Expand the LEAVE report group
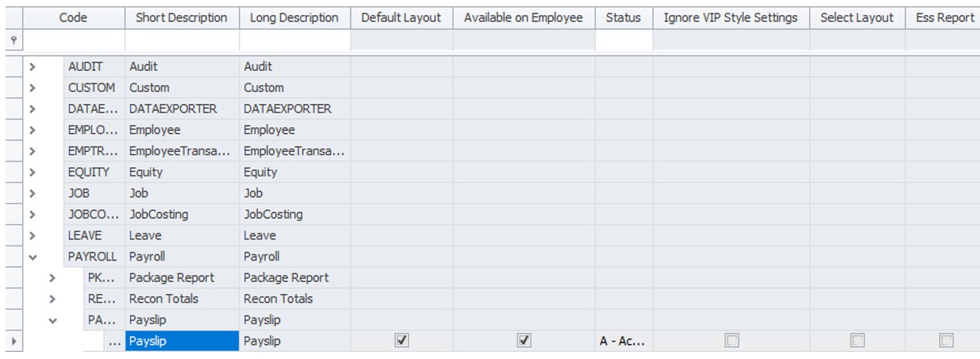This screenshot has height=359, width=980. [x=33, y=235]
